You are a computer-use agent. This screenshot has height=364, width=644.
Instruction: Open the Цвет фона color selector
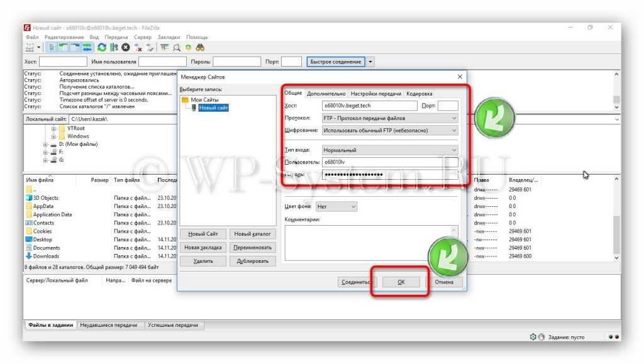coord(336,206)
